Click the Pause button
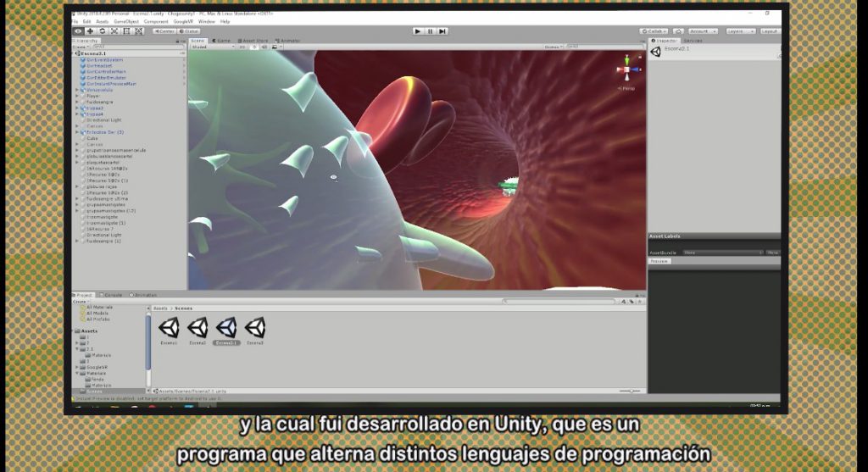This screenshot has height=472, width=868. click(x=430, y=31)
